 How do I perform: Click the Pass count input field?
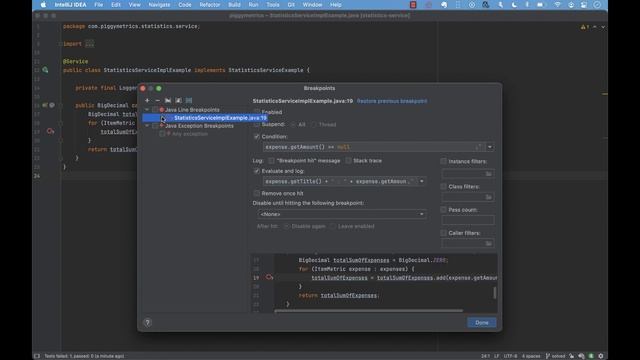pyautogui.click(x=468, y=220)
